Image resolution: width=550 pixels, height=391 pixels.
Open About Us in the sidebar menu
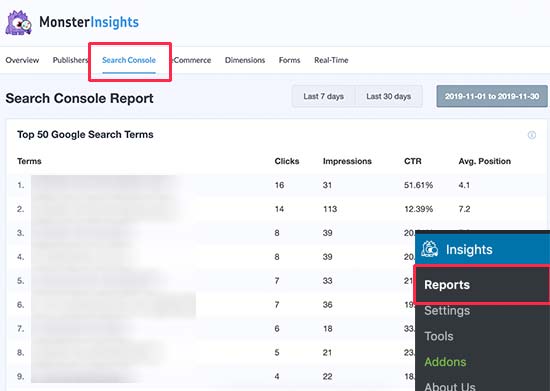coord(450,386)
